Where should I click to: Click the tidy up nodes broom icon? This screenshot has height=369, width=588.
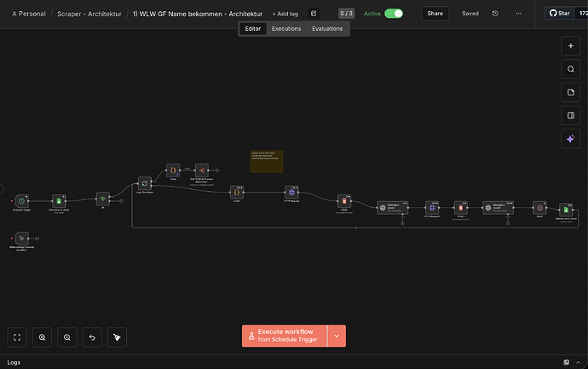tap(118, 337)
